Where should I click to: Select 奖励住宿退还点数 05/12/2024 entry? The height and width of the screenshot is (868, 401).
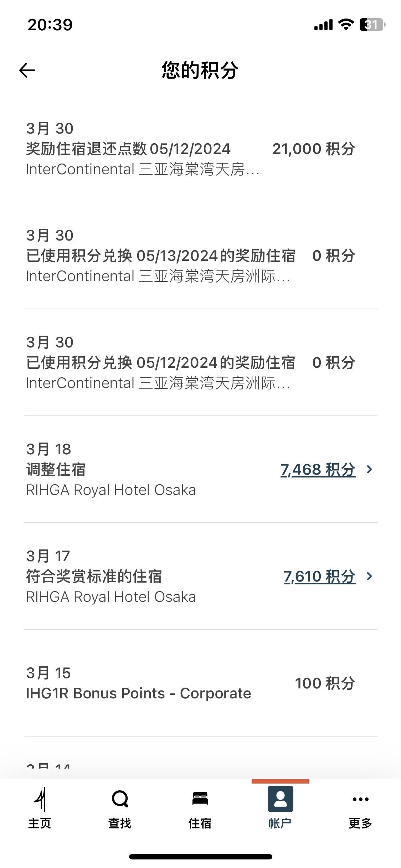[x=200, y=149]
